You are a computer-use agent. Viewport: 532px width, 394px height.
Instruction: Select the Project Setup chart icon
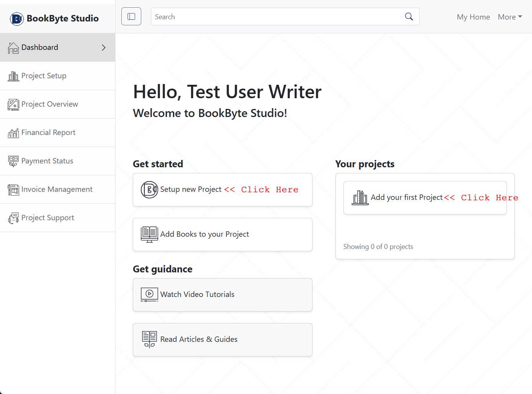click(x=13, y=76)
